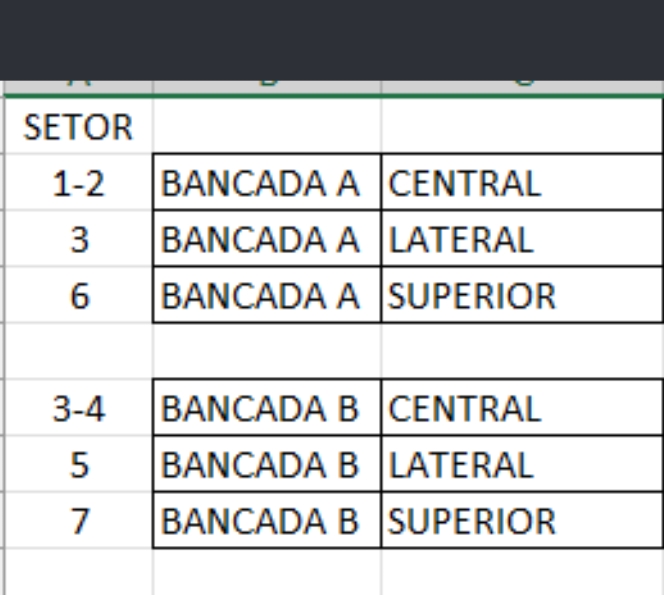
Task: Select the SUPERIOR cell for BANCADA B
Action: point(523,520)
